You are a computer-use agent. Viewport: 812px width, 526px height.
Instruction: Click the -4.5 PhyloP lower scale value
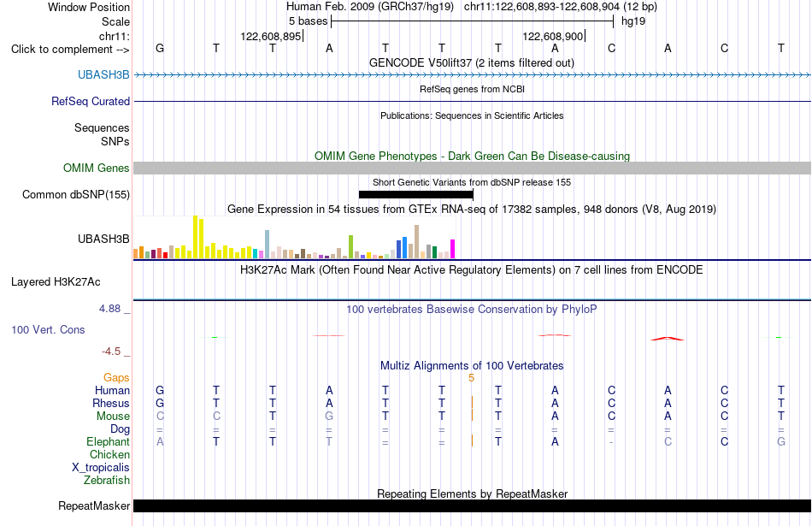click(111, 352)
